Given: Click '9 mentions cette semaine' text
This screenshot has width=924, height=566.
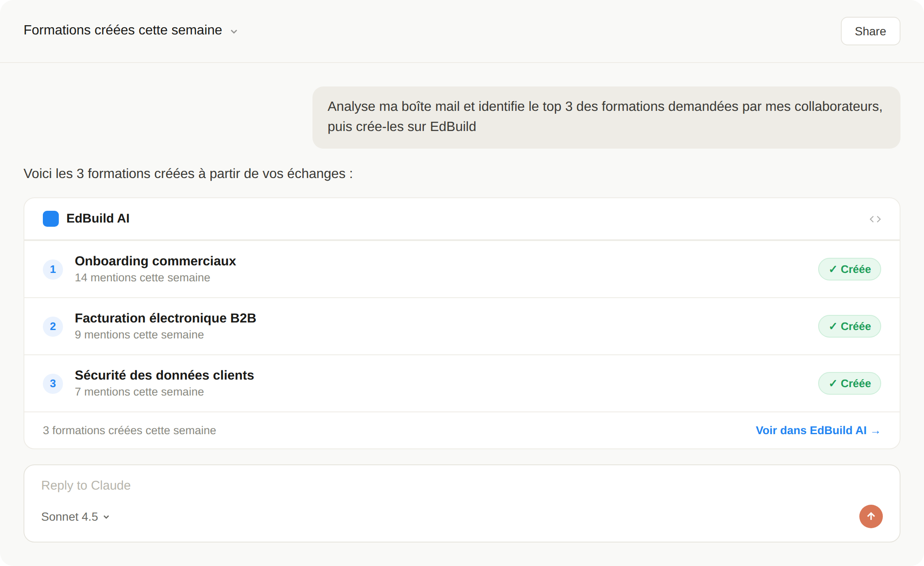Looking at the screenshot, I should click(139, 335).
